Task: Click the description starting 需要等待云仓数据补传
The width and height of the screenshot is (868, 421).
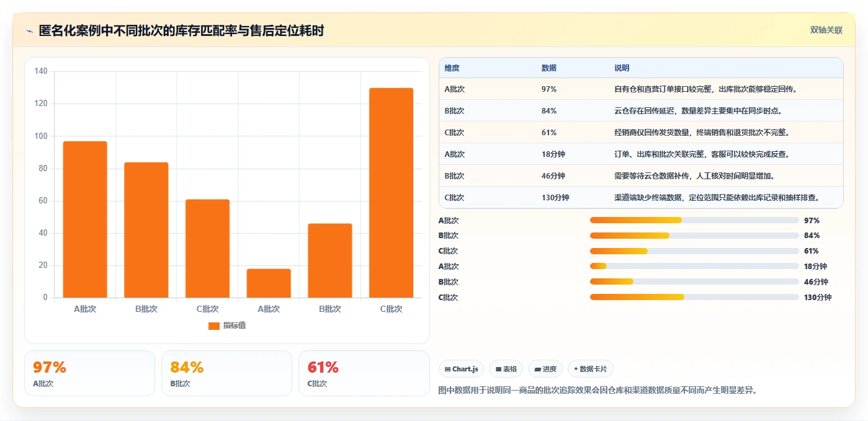Action: [695, 176]
